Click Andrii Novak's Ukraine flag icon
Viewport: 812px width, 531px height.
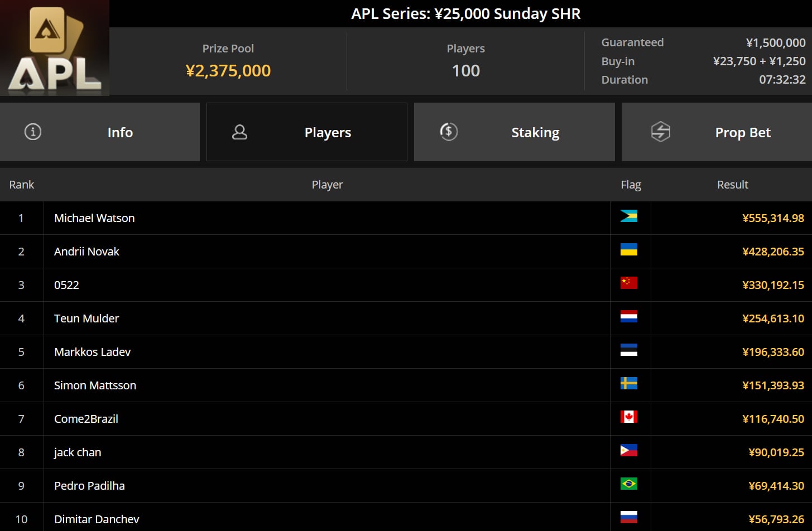coord(629,250)
